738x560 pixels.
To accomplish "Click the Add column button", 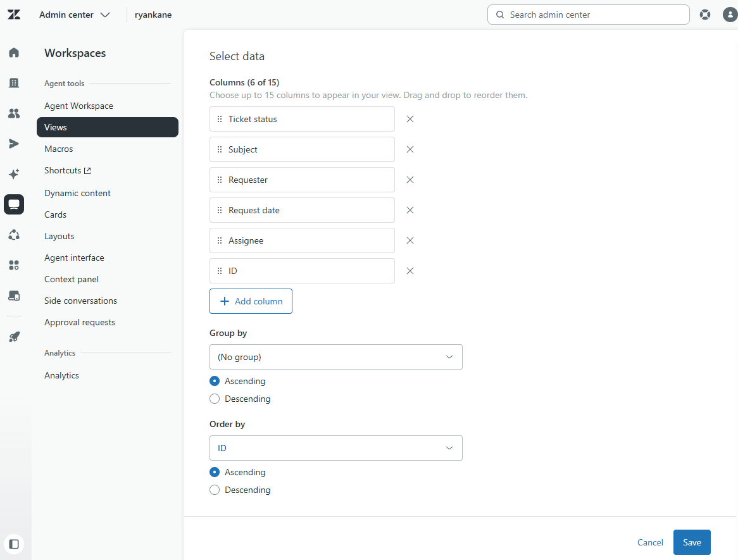I will click(x=251, y=301).
